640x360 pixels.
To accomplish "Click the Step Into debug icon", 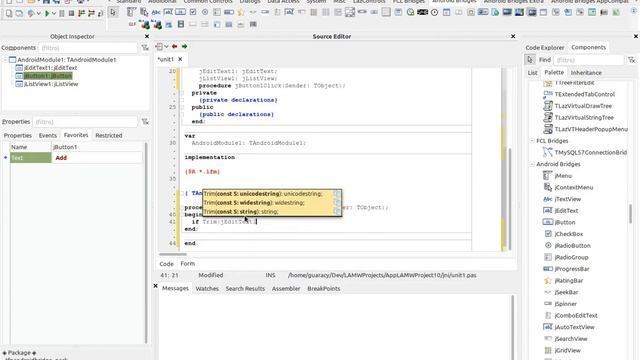I will click(81, 13).
